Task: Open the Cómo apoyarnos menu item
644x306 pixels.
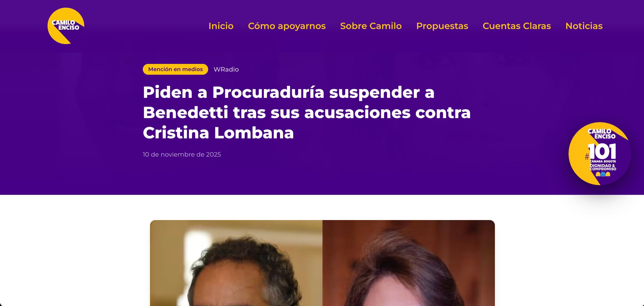Action: tap(287, 26)
